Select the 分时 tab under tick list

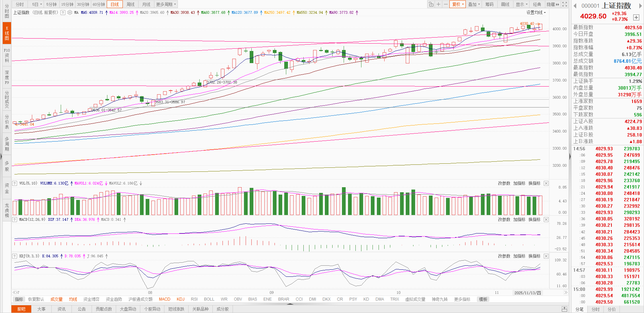[595, 309]
